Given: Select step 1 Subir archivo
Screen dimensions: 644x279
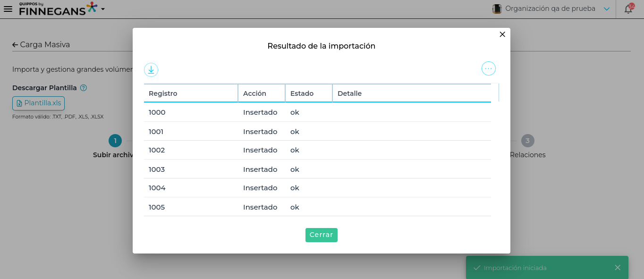Looking at the screenshot, I should pyautogui.click(x=115, y=141).
